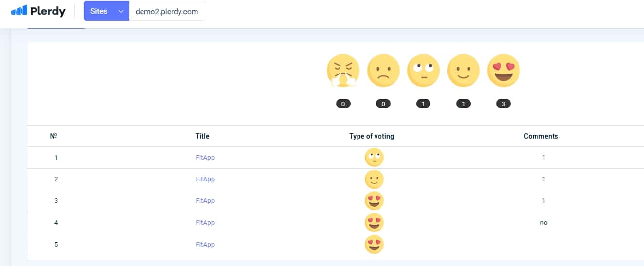The width and height of the screenshot is (644, 266).
Task: Click the Comments column header
Action: coord(541,136)
